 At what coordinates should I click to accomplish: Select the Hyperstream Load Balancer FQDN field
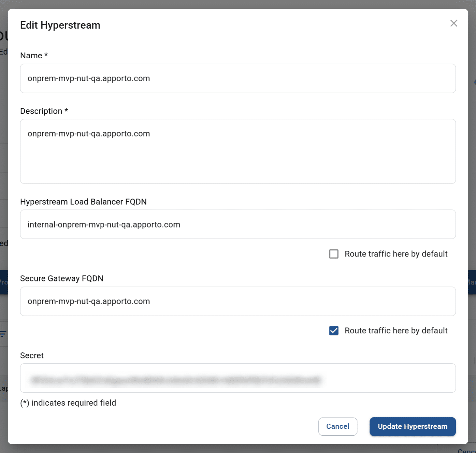(238, 224)
